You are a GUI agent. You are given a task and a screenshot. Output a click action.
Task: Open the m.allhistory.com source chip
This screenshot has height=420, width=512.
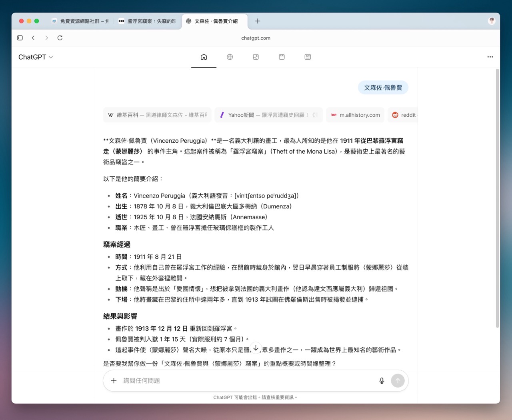[355, 115]
